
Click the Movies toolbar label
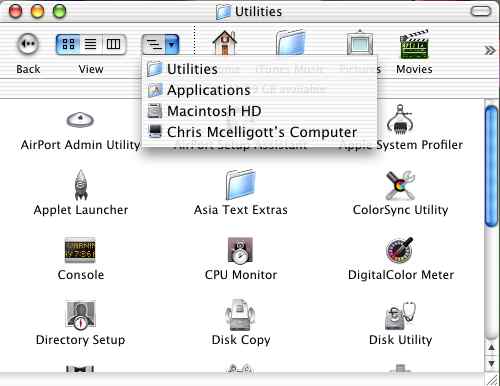tap(414, 69)
